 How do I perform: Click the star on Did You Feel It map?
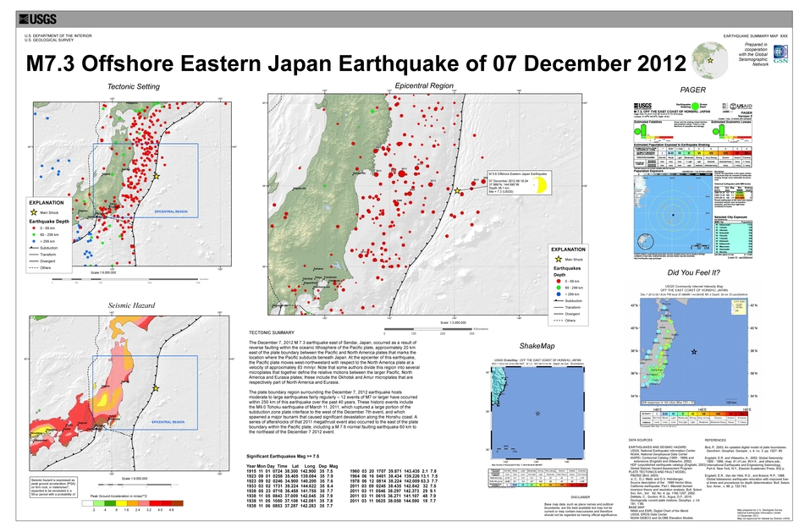(693, 351)
